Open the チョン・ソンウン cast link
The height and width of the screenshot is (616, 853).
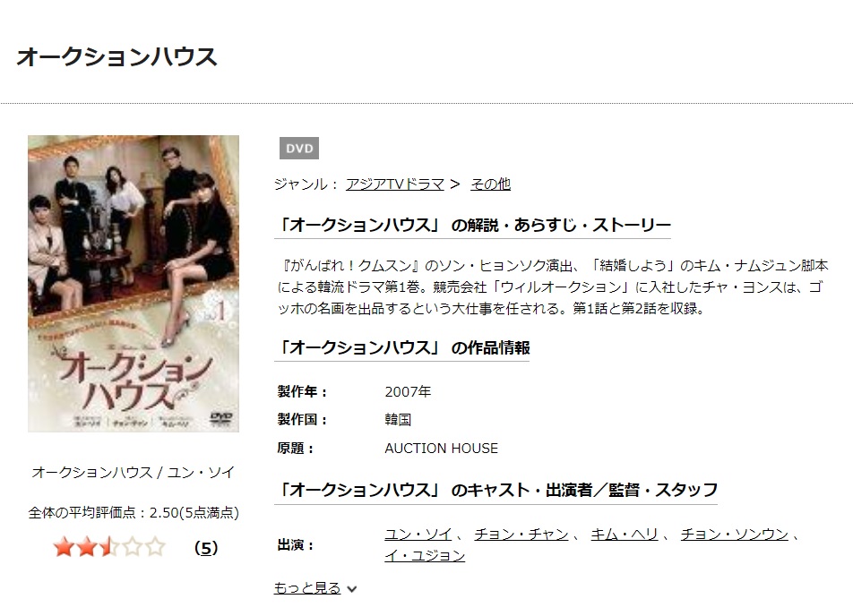click(x=735, y=535)
